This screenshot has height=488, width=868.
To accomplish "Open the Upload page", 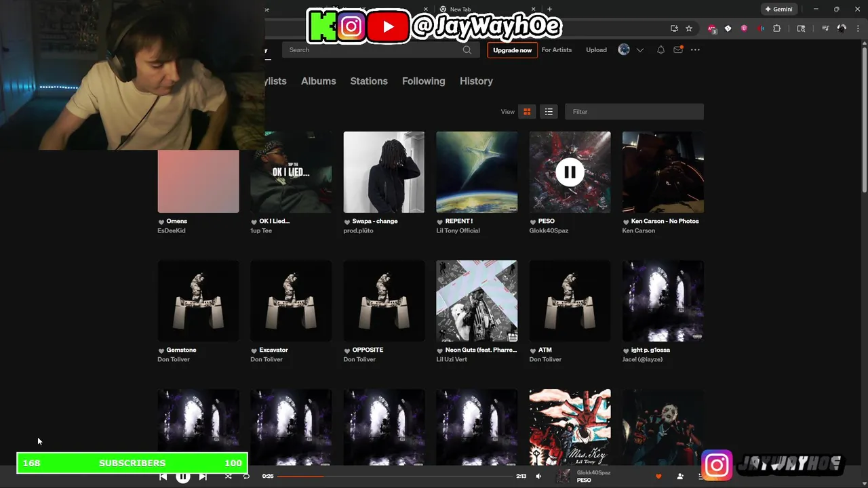I will (597, 50).
